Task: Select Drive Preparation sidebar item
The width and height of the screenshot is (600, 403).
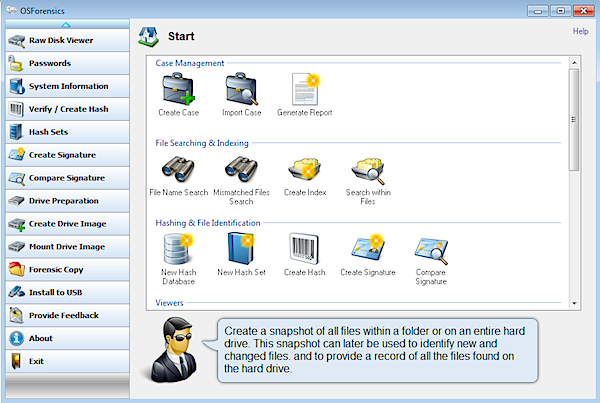Action: coord(65,201)
